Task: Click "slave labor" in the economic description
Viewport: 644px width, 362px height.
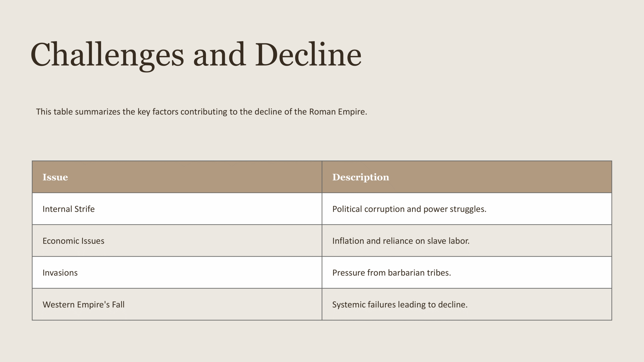Action: 448,241
